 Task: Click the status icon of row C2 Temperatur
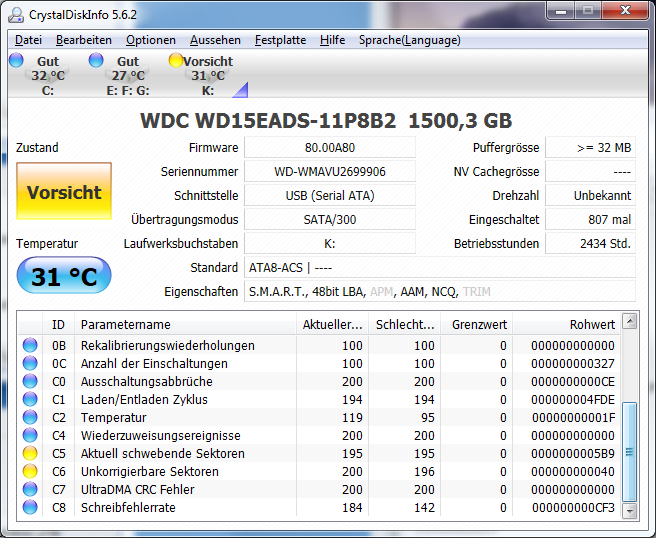(x=30, y=417)
